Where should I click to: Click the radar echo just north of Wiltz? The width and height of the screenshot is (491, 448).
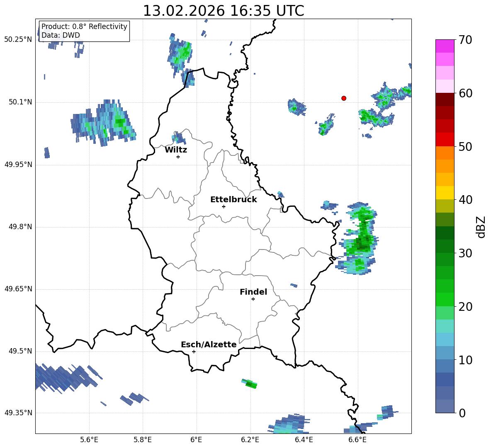pyautogui.click(x=179, y=138)
